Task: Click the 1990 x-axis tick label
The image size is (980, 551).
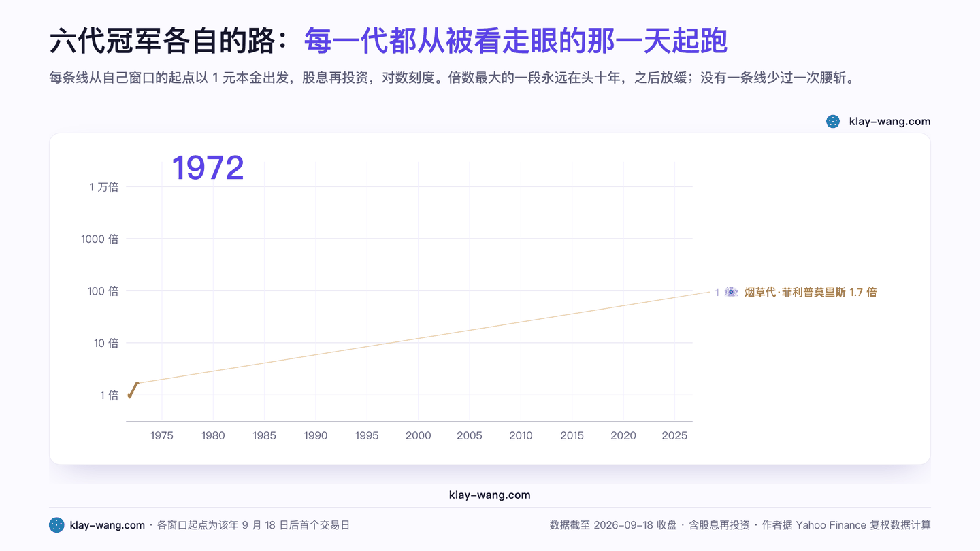Action: click(316, 436)
